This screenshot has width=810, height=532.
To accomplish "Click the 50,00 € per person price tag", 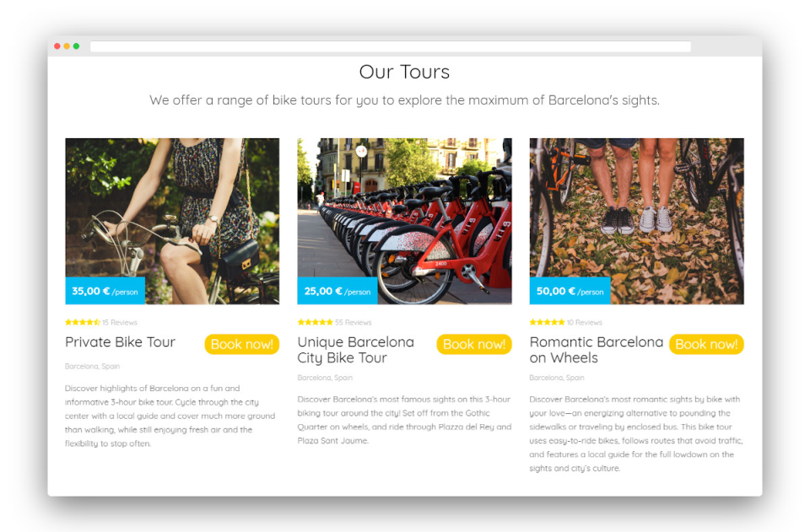I will tap(570, 291).
